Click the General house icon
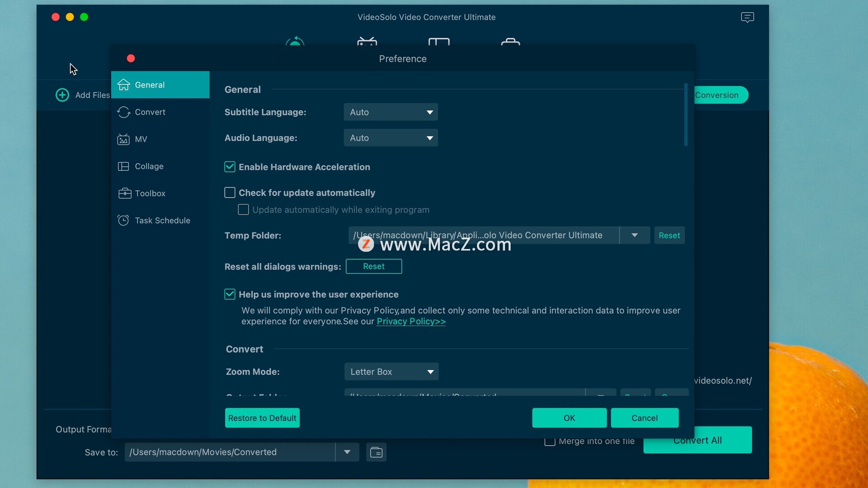Screen dimensions: 868x488 click(x=123, y=84)
